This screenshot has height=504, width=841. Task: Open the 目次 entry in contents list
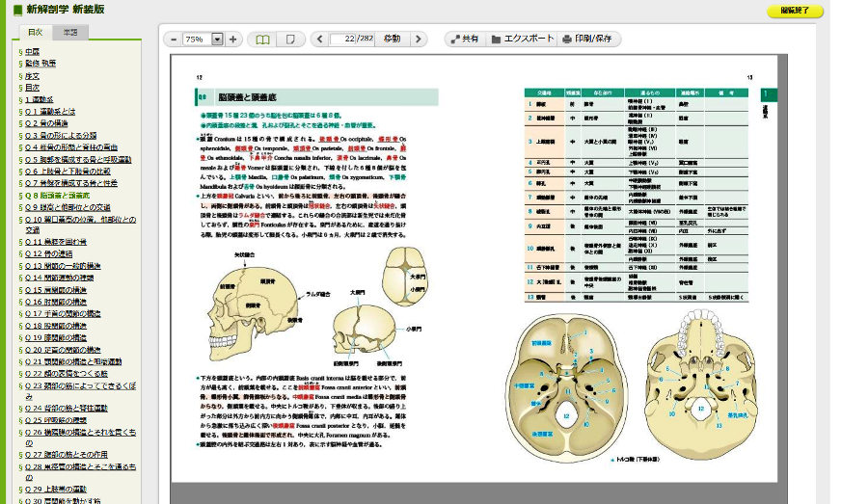tap(32, 88)
